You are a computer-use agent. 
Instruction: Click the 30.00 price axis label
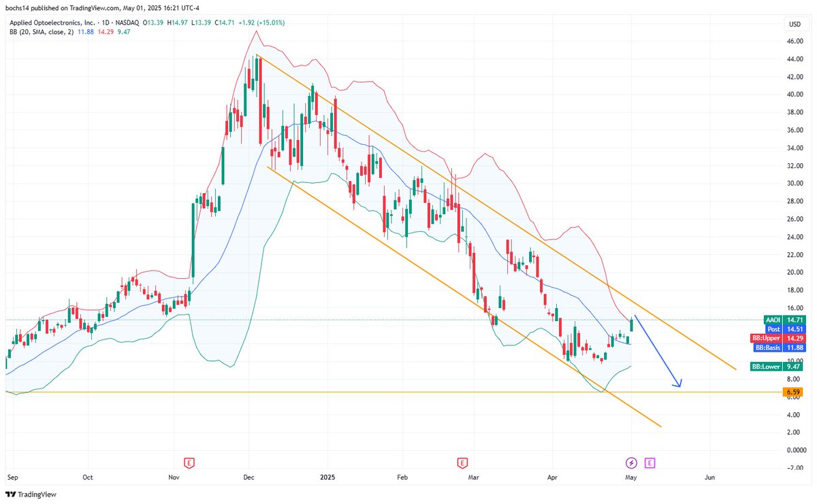(x=794, y=184)
